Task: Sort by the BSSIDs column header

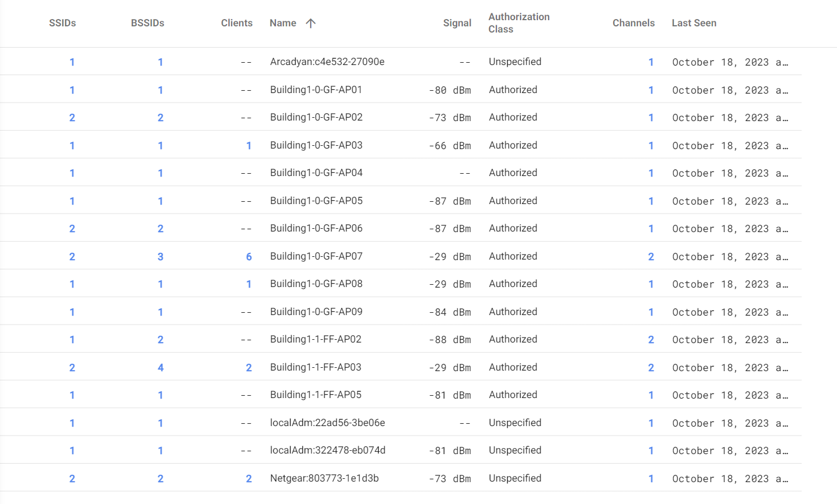Action: point(148,23)
